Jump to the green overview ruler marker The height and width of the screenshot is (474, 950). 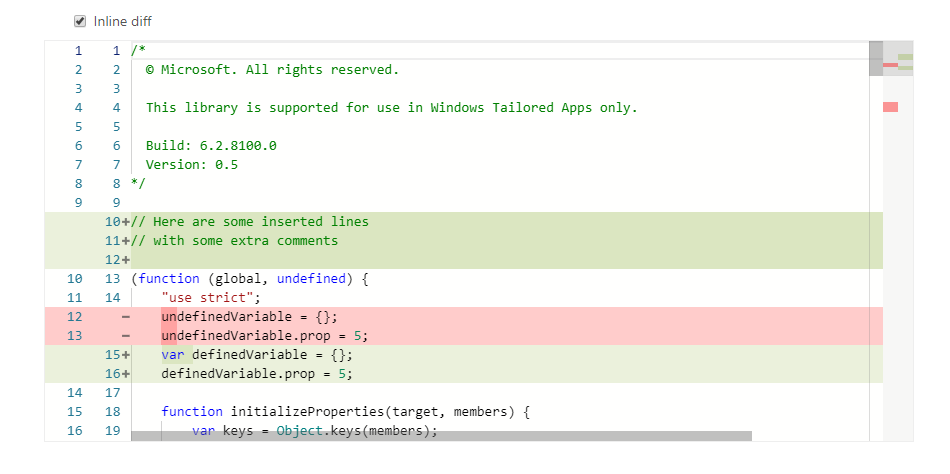coord(906,57)
